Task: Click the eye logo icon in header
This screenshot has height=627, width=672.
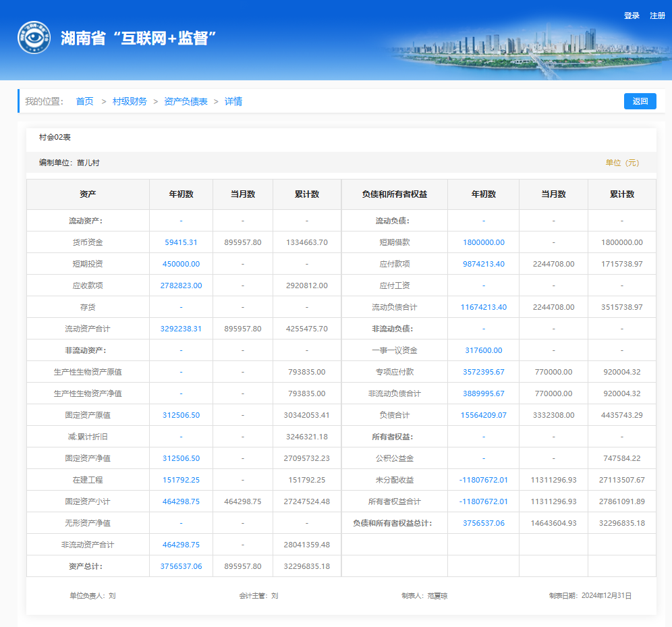Action: pos(34,38)
